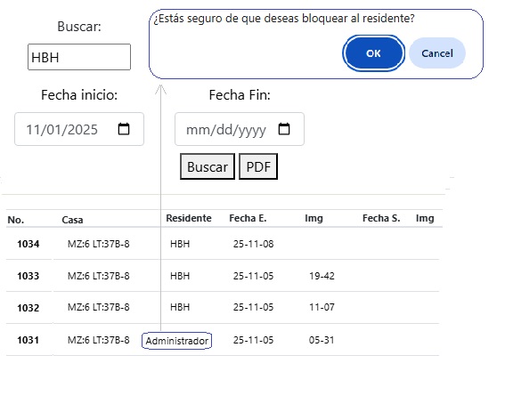Click the Fecha inicio date field 11/01/2025
This screenshot has width=505, height=420.
click(x=79, y=129)
